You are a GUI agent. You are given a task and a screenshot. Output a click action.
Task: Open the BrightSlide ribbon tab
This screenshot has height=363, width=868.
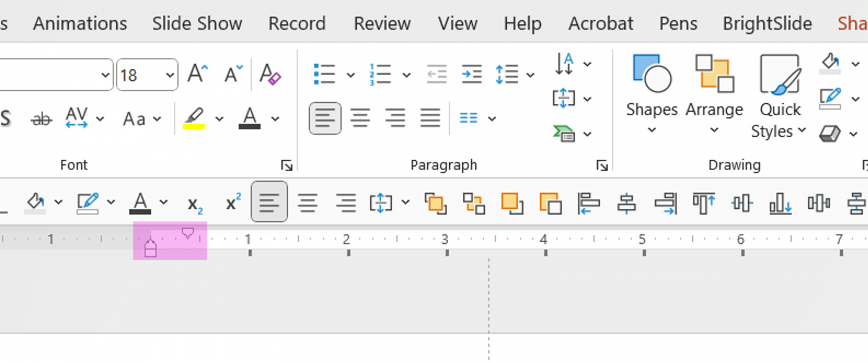[767, 23]
